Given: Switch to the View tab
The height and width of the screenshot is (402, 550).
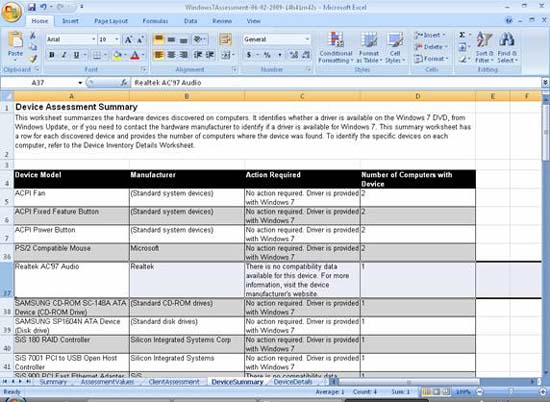Looking at the screenshot, I should pos(253,21).
